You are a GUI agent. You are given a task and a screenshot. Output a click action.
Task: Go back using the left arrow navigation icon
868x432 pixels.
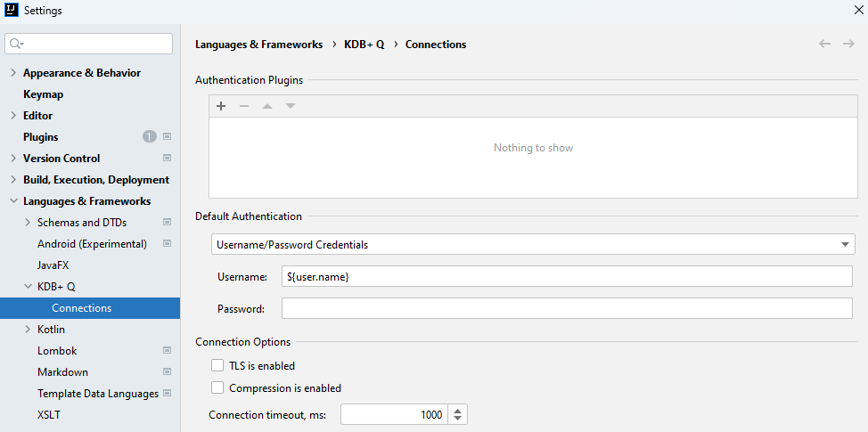point(825,44)
